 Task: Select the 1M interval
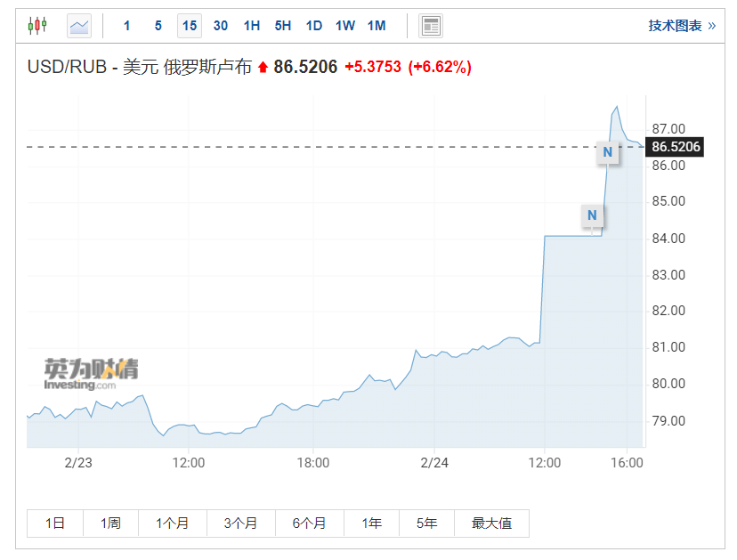377,26
